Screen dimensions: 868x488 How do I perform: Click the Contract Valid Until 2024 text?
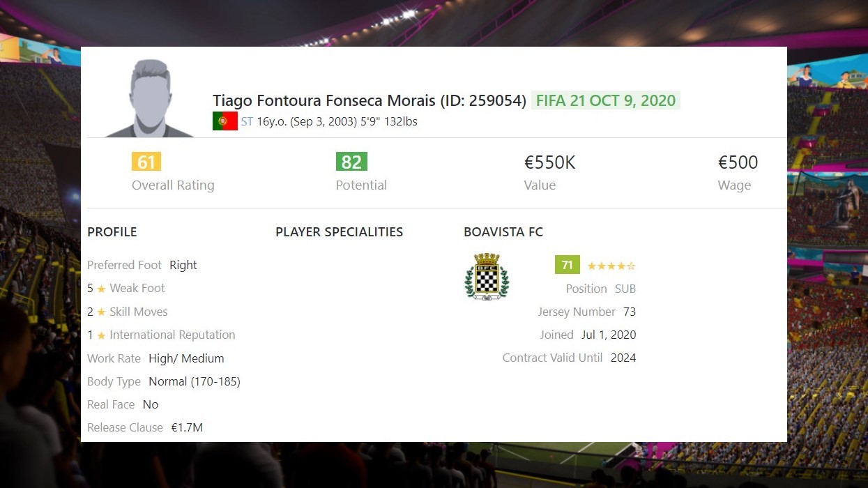pyautogui.click(x=570, y=358)
